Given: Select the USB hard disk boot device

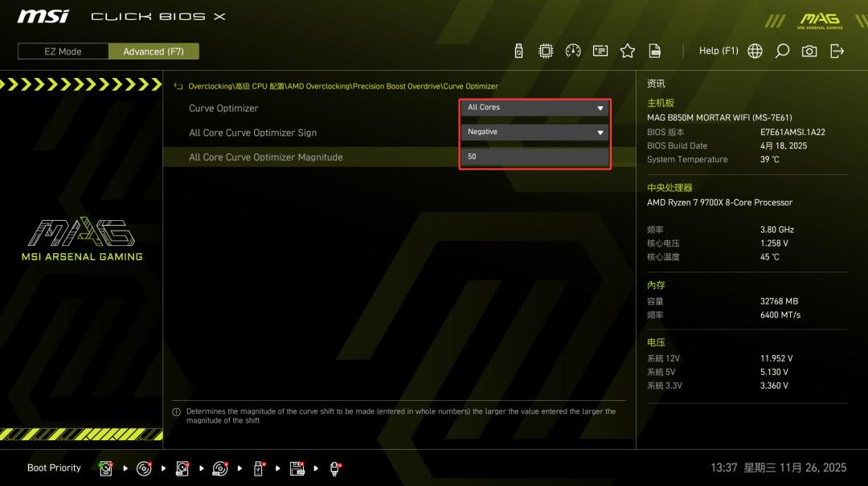Looking at the screenshot, I should pos(182,468).
